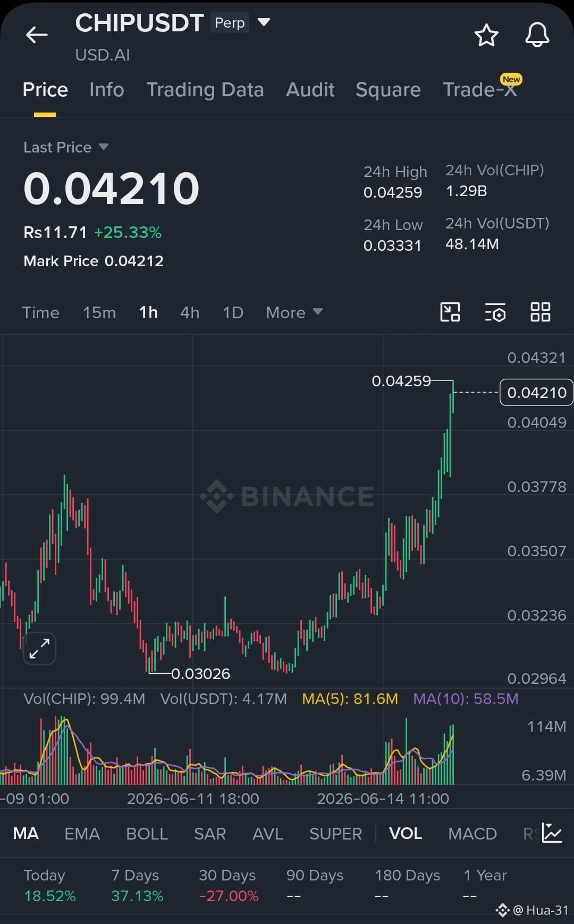The height and width of the screenshot is (924, 574).
Task: Tap the 1 Year performance label
Action: [485, 875]
